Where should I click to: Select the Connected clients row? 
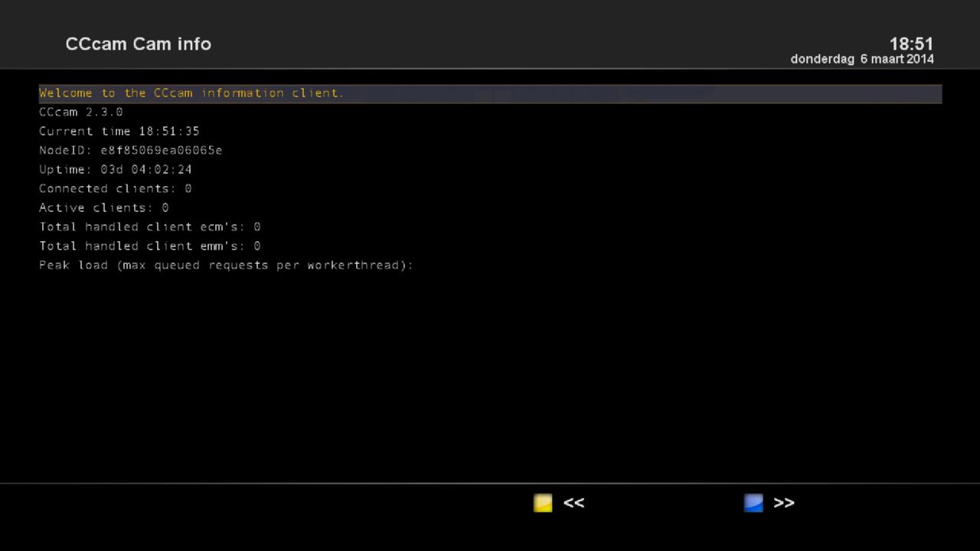[x=116, y=189]
